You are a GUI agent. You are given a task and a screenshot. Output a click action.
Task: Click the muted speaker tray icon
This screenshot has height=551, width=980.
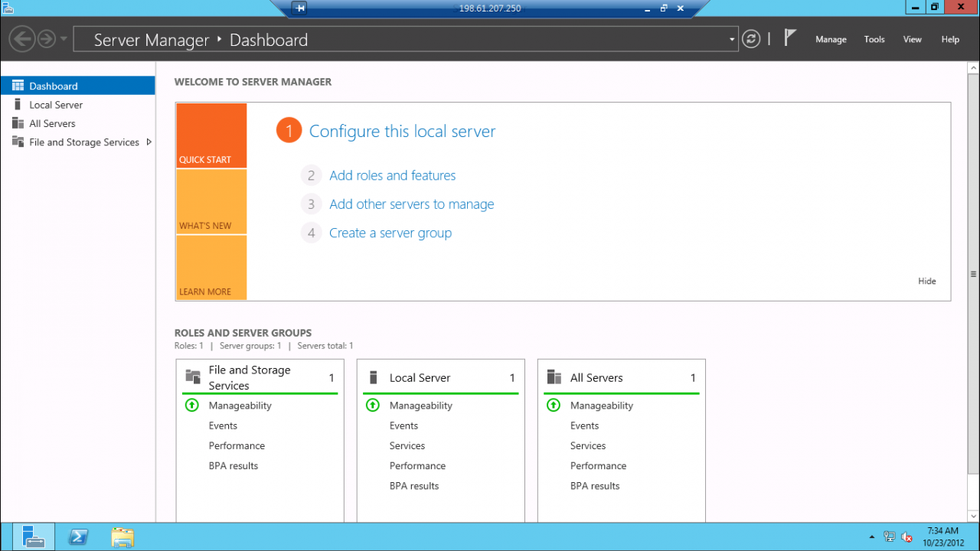(x=907, y=536)
